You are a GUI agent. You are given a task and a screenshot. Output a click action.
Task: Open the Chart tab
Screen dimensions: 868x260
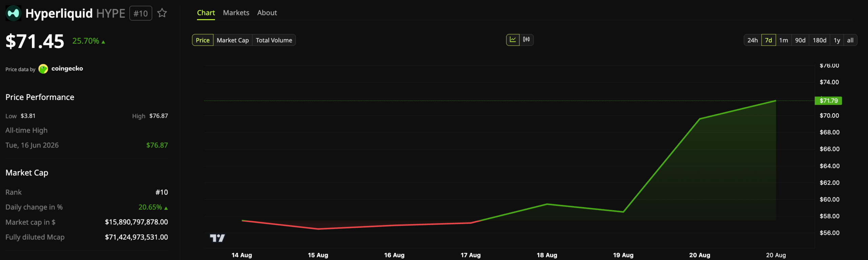pyautogui.click(x=206, y=13)
